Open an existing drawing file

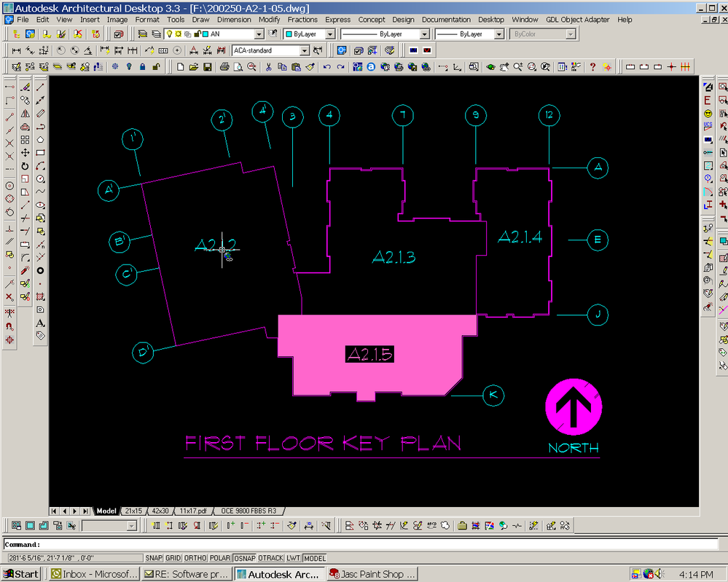tap(195, 66)
